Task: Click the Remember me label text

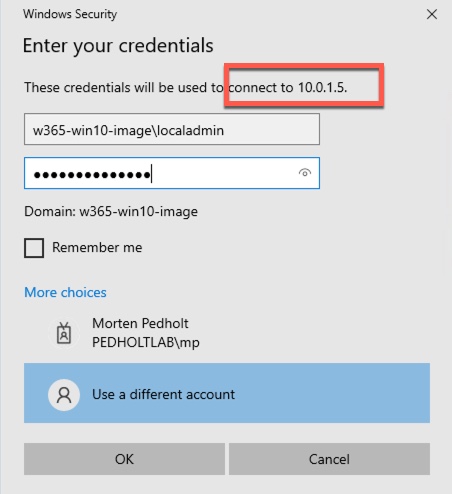Action: pos(97,247)
